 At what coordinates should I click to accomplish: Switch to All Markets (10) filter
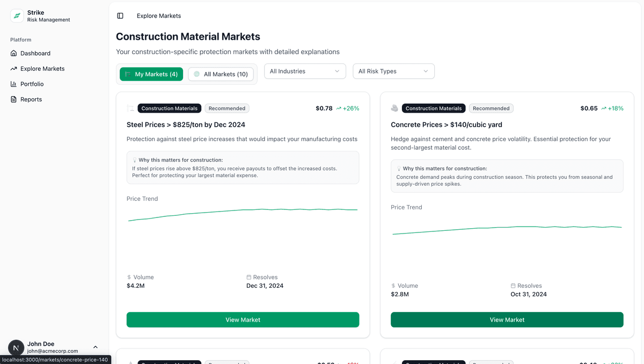221,74
